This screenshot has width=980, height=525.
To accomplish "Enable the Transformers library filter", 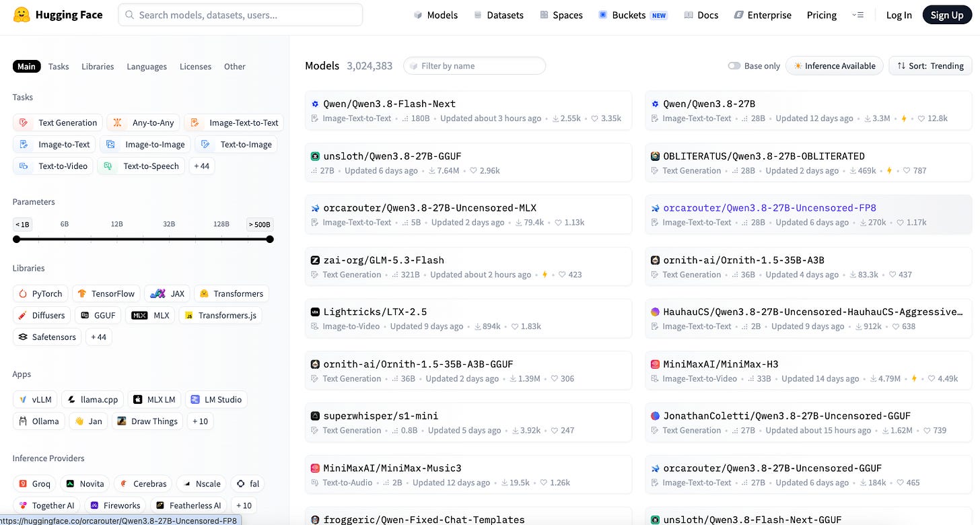I will [232, 293].
